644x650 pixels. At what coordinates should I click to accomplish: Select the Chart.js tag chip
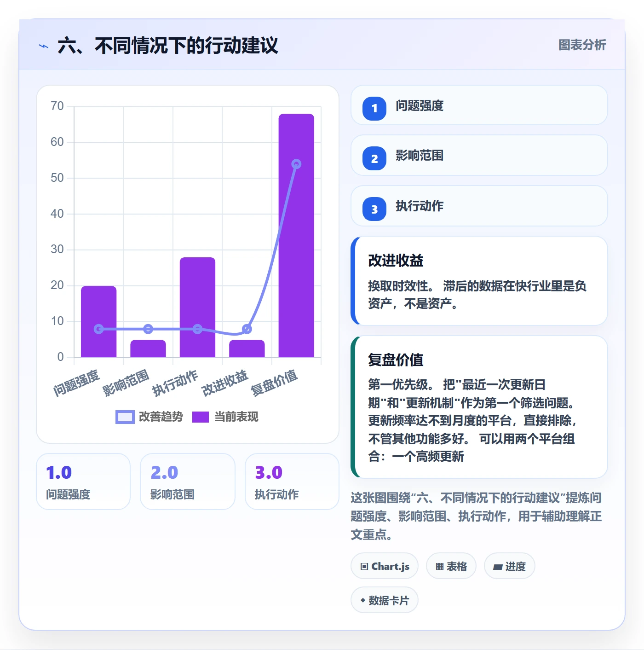point(385,566)
